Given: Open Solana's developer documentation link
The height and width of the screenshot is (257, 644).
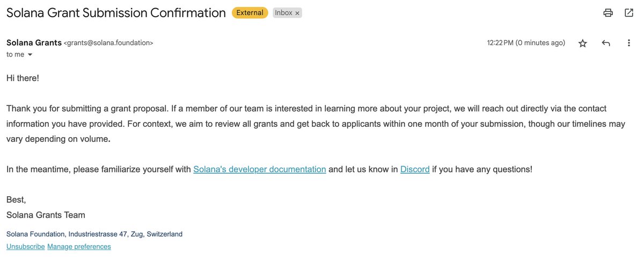Looking at the screenshot, I should [x=260, y=169].
